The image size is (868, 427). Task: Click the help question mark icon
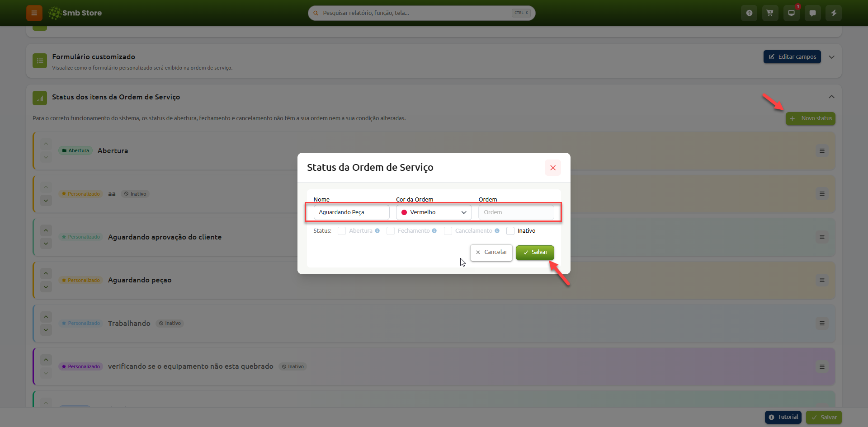(x=749, y=13)
